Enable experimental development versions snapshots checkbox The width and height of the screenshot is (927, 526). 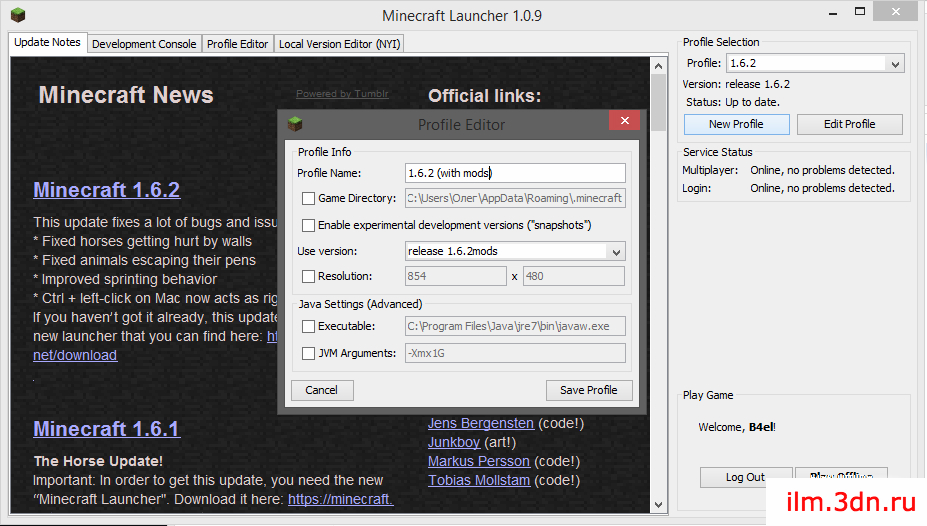click(x=308, y=225)
